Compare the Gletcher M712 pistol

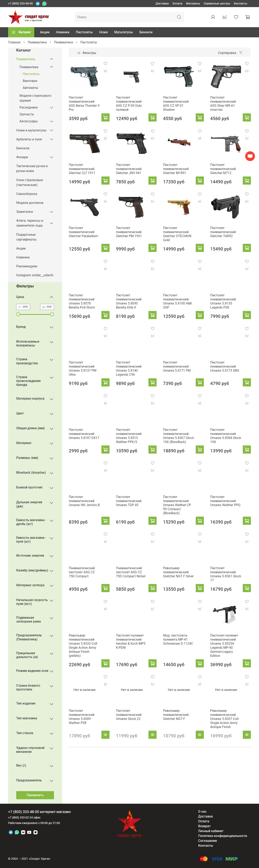247,139
